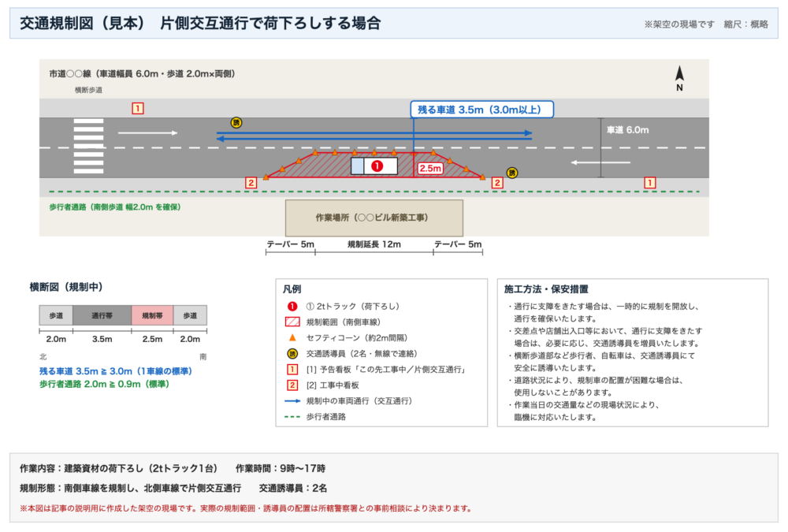Image resolution: width=788 pixels, height=532 pixels.
Task: Click the '規制延長 12m' dimension
Action: [374, 244]
